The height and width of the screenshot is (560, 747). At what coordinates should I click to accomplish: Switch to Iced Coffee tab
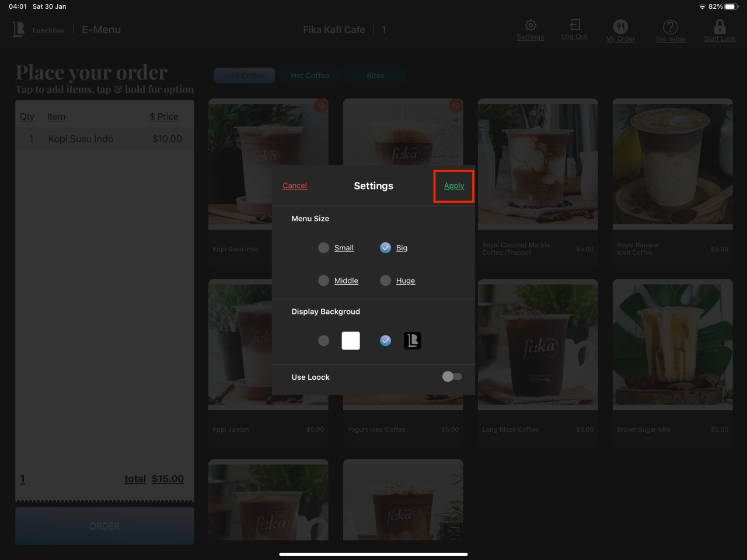245,75
